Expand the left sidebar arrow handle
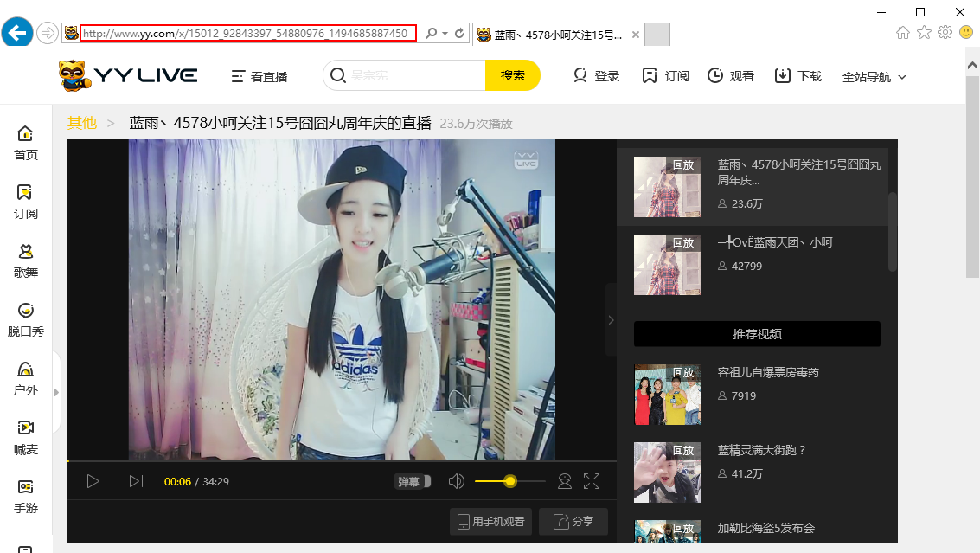 pos(56,392)
